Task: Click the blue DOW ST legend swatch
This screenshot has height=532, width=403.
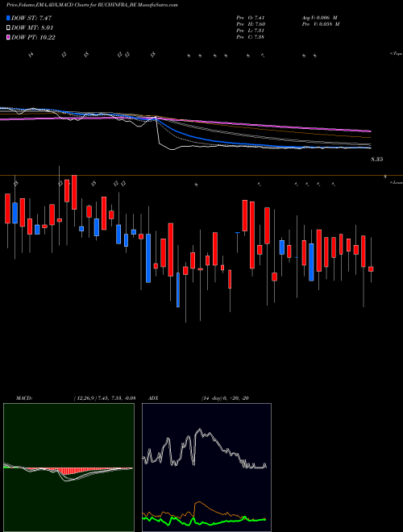Action: (x=8, y=18)
